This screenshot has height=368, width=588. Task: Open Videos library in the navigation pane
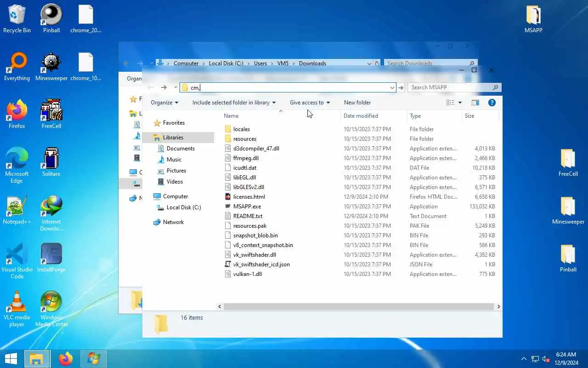coord(175,182)
